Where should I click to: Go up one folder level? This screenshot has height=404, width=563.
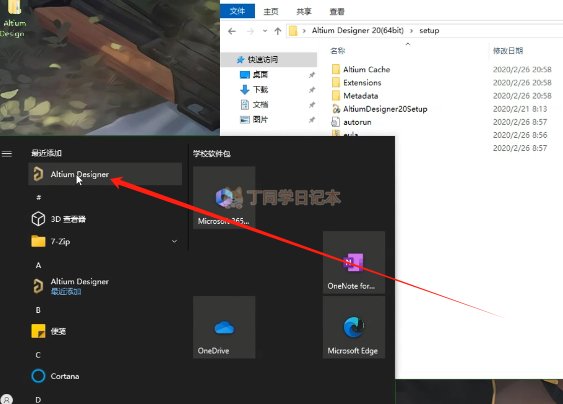[278, 31]
